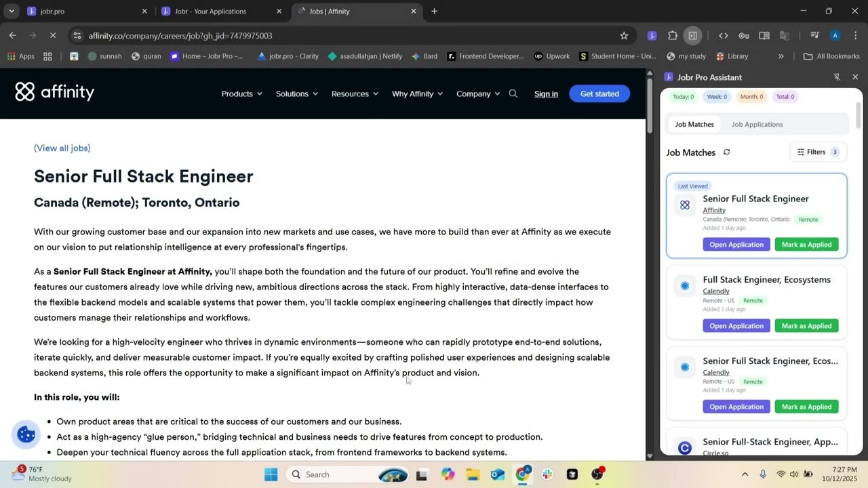The height and width of the screenshot is (488, 868).
Task: Bookmark the page with the star icon
Action: [x=624, y=35]
